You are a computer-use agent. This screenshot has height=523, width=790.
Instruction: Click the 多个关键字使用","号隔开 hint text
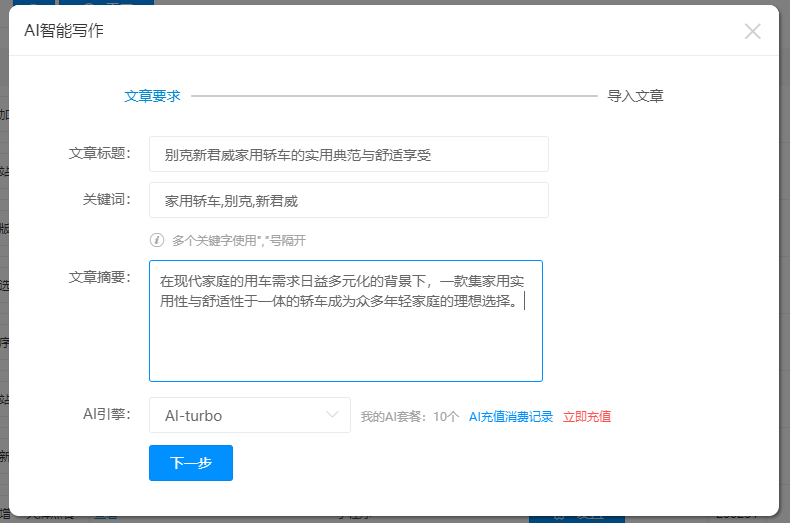point(239,241)
